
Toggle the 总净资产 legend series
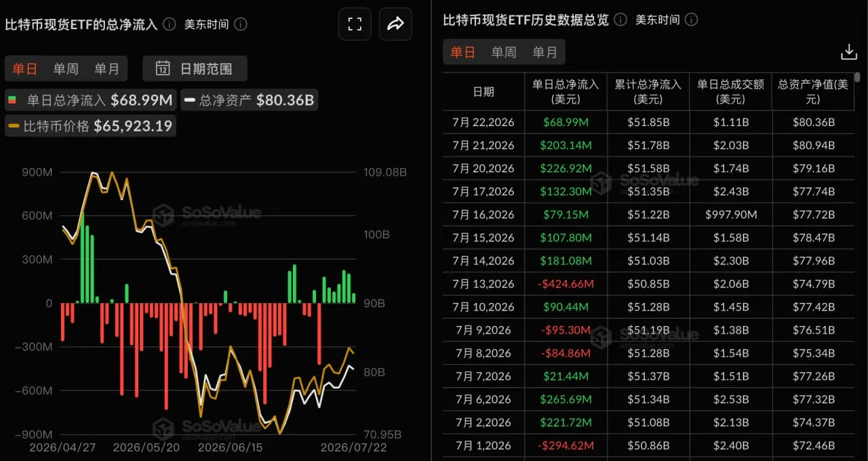(249, 100)
